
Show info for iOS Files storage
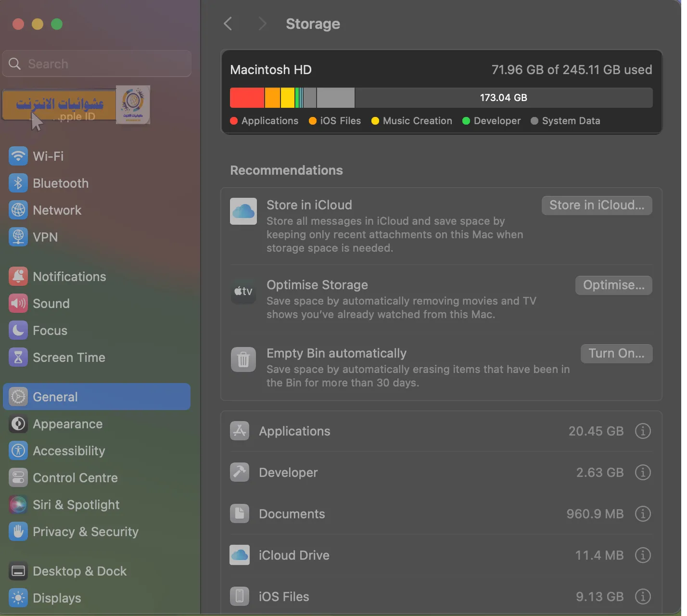pyautogui.click(x=643, y=597)
